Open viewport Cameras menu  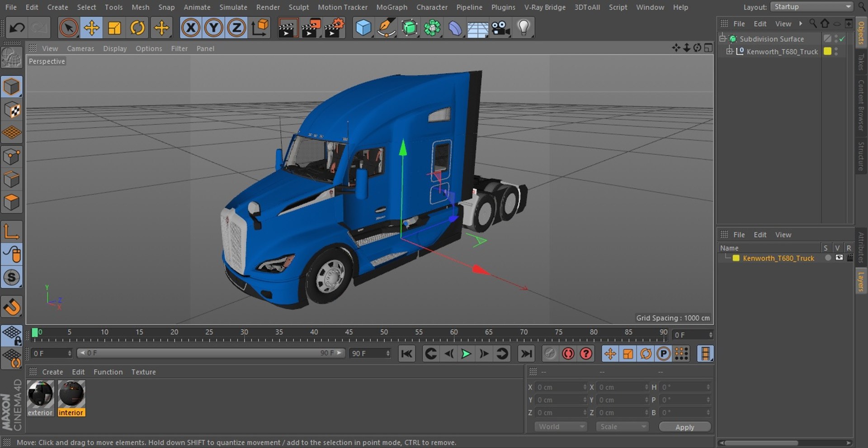80,48
